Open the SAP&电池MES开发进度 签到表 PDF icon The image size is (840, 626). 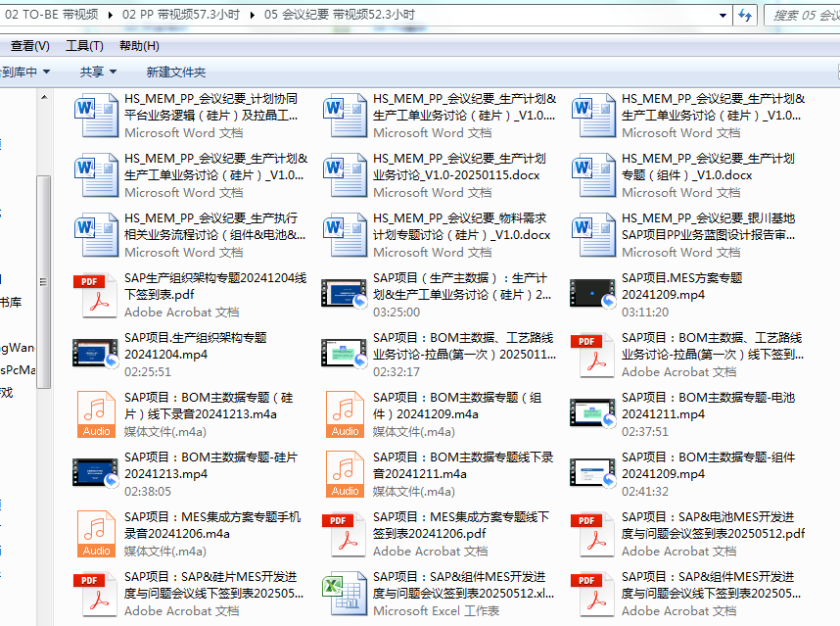[x=593, y=534]
